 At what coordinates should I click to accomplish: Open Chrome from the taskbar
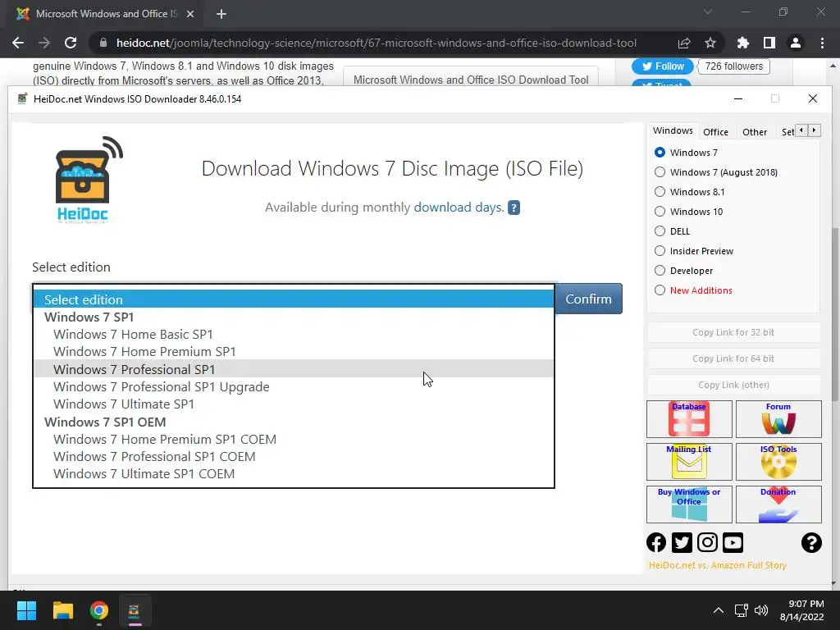pos(99,610)
